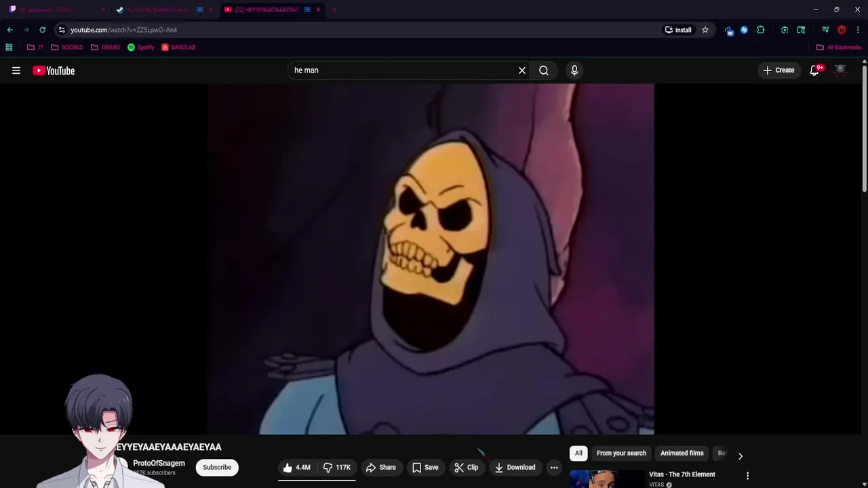Viewport: 868px width, 488px height.
Task: Install the YouTube app from address bar
Action: (x=678, y=30)
